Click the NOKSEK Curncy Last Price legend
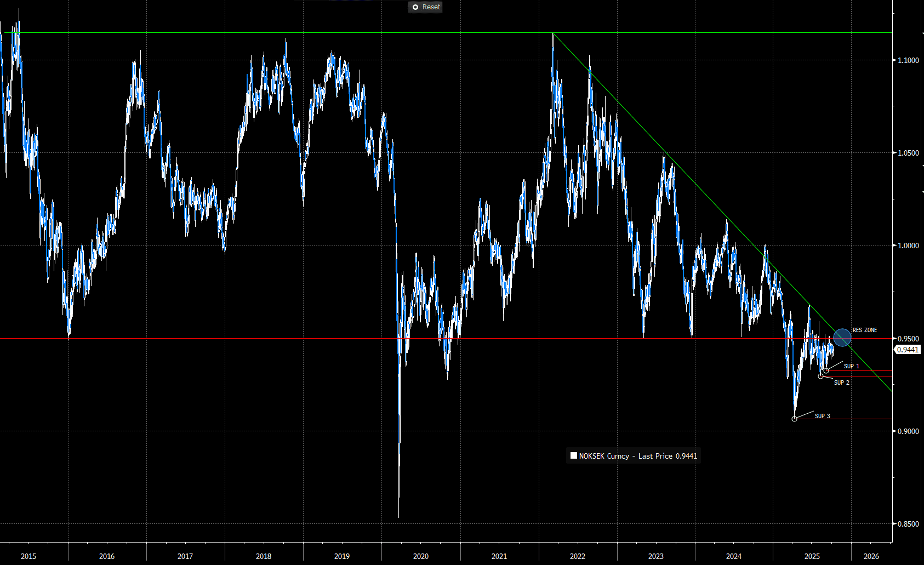This screenshot has width=924, height=565. click(634, 456)
